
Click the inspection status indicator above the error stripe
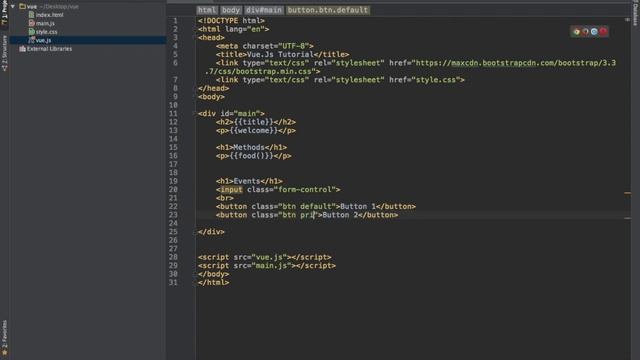627,20
